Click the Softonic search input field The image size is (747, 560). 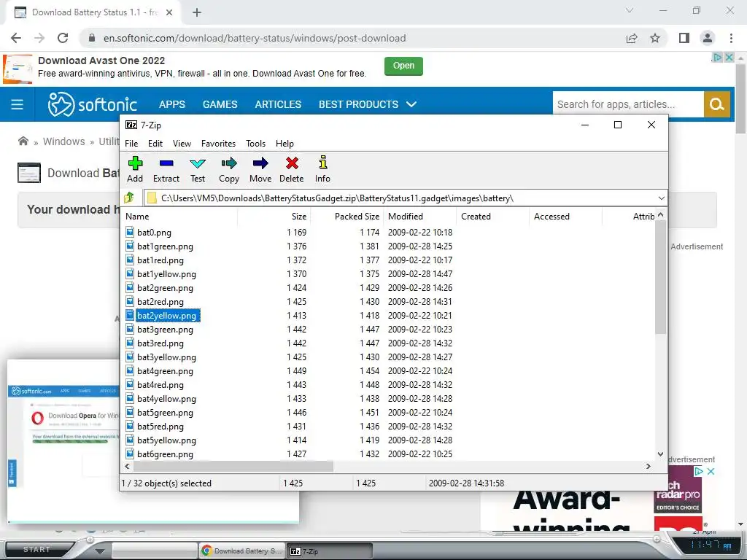pyautogui.click(x=628, y=104)
